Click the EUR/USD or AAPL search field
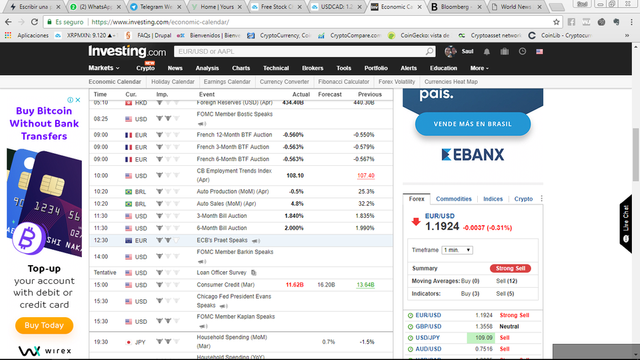 coord(300,51)
